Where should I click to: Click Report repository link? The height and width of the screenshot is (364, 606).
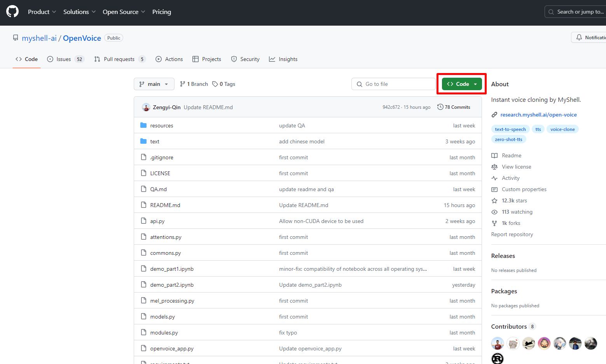(x=512, y=234)
